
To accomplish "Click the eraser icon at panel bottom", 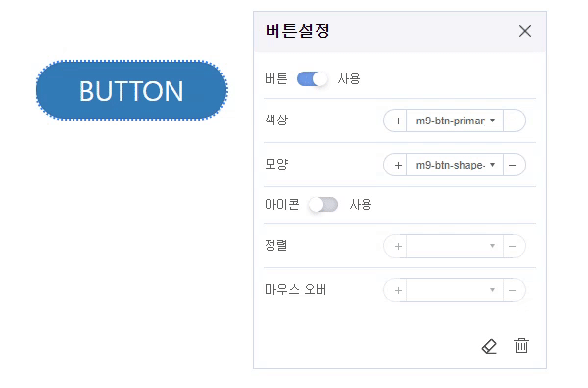I will (489, 346).
